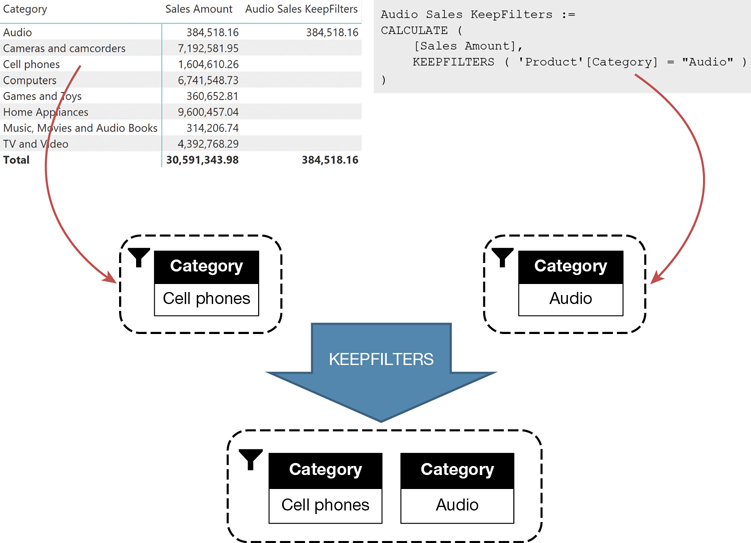Click sales amount 4,392,768.29

(208, 144)
